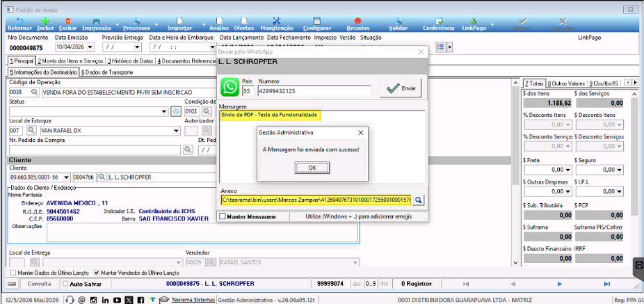644x304 pixels.
Task: Open the Previsão Entrega date dropdown
Action: click(x=138, y=47)
